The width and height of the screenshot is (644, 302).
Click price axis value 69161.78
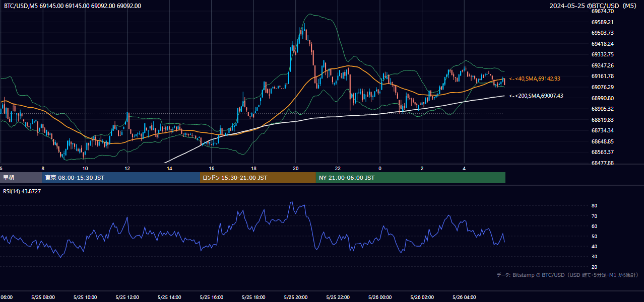click(602, 76)
